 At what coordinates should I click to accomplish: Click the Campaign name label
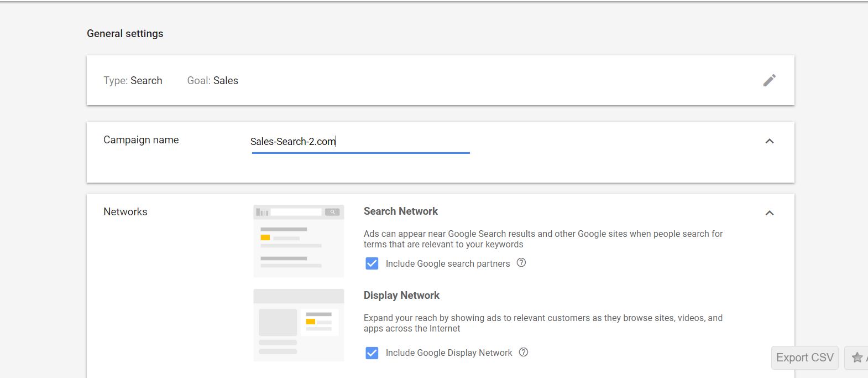click(141, 140)
